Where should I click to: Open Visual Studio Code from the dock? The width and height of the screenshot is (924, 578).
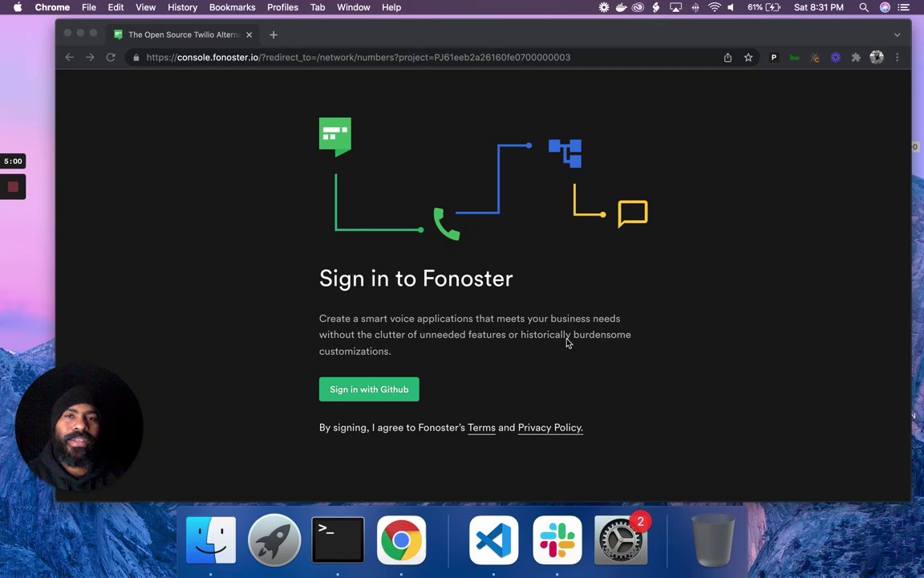(494, 540)
